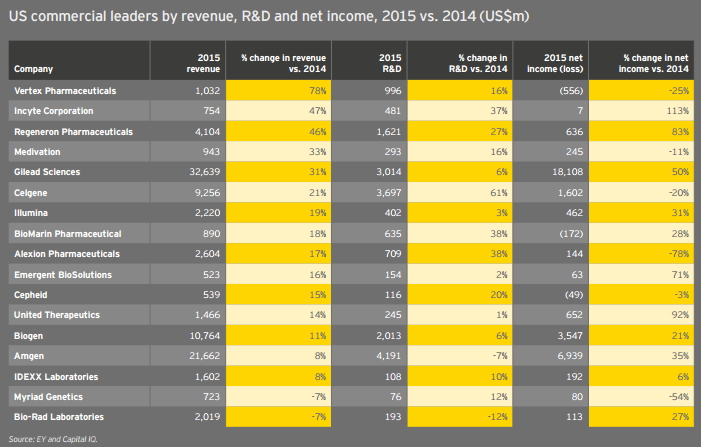Click Gilead Sciences revenue value 32,639
This screenshot has height=447, width=701.
click(x=205, y=172)
